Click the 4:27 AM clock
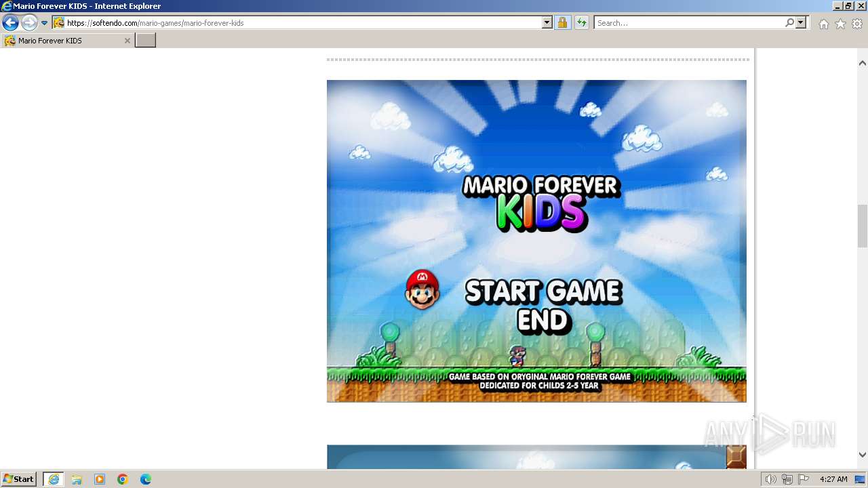This screenshot has width=868, height=488. pyautogui.click(x=833, y=479)
